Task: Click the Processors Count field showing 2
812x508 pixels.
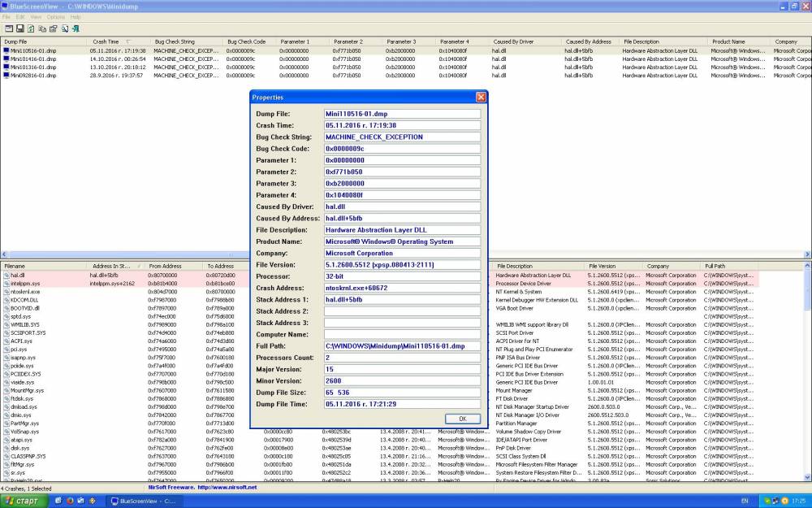Action: tap(402, 358)
